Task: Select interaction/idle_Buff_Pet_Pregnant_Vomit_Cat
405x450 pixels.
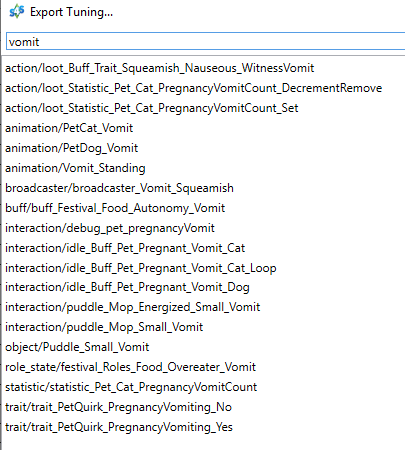Action: (x=125, y=248)
